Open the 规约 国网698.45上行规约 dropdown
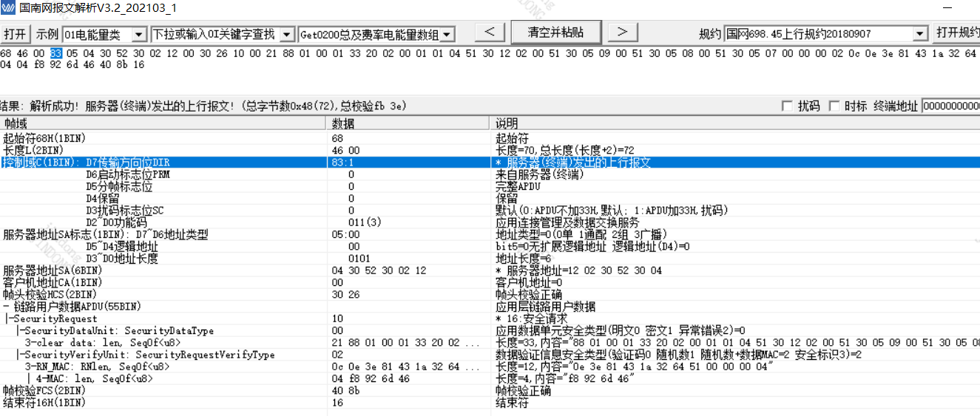The width and height of the screenshot is (980, 416). [x=920, y=34]
